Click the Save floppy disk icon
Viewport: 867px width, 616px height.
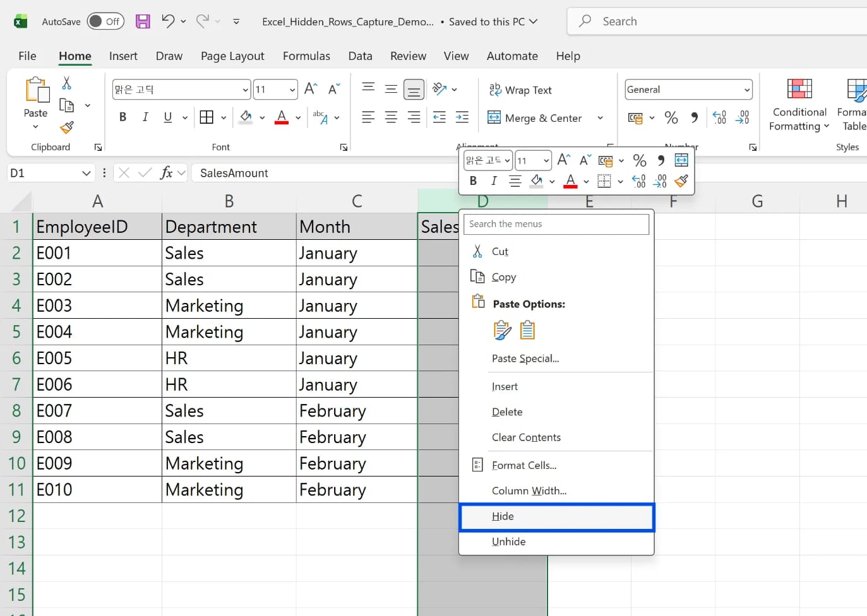143,21
